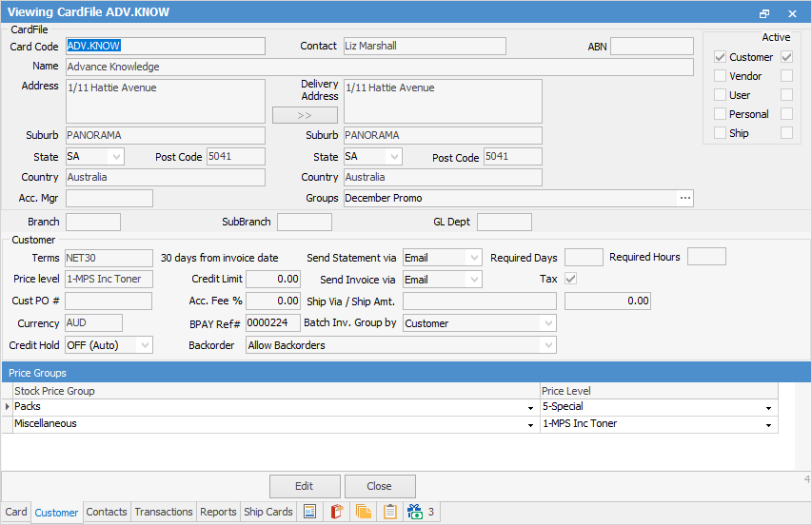This screenshot has width=812, height=525.
Task: Open the delivery address State dropdown
Action: pyautogui.click(x=394, y=156)
